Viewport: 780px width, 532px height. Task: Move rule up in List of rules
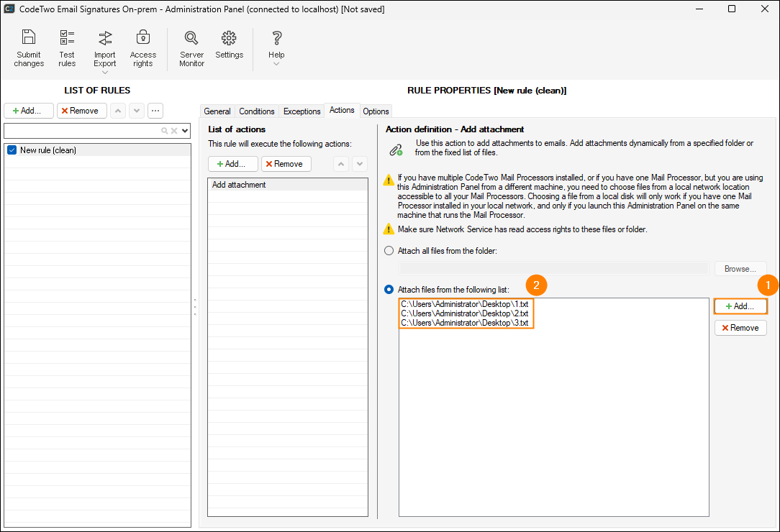click(118, 111)
